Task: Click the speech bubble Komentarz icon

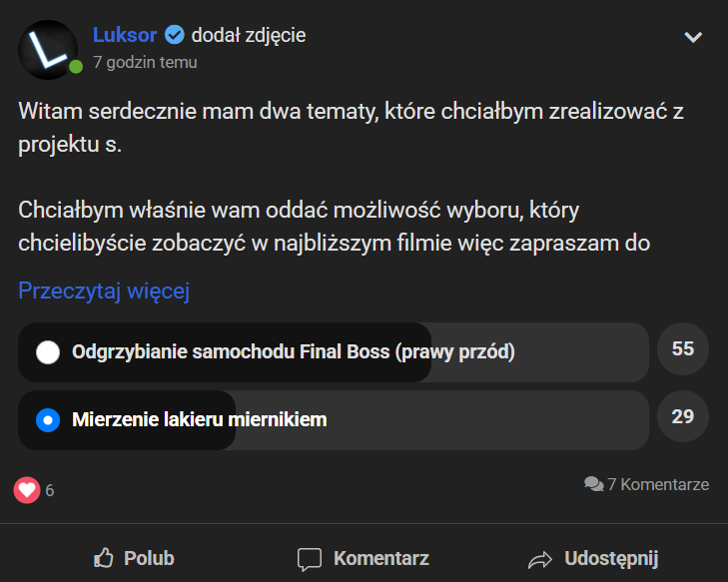Action: point(310,559)
